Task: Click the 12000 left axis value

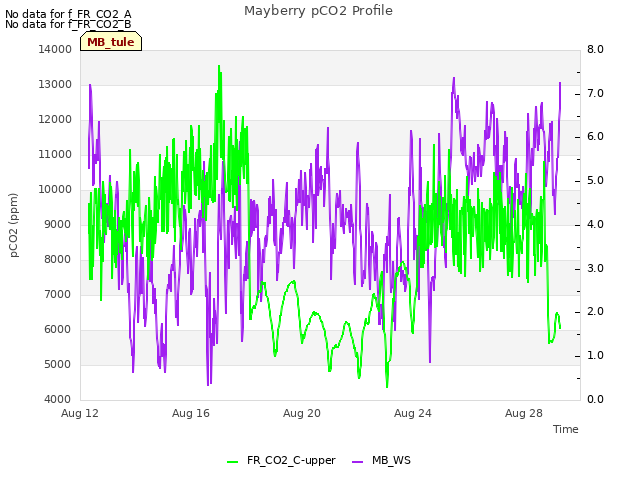Action: tap(55, 120)
